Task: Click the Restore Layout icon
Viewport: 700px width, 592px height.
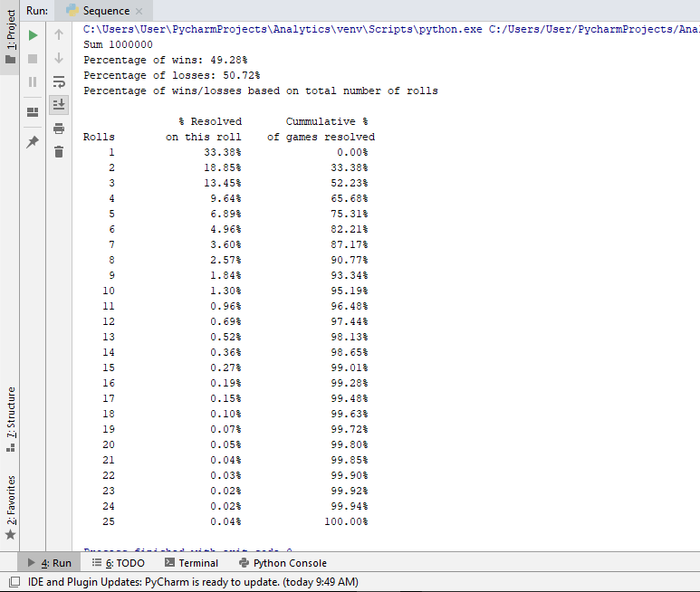Action: (x=33, y=111)
